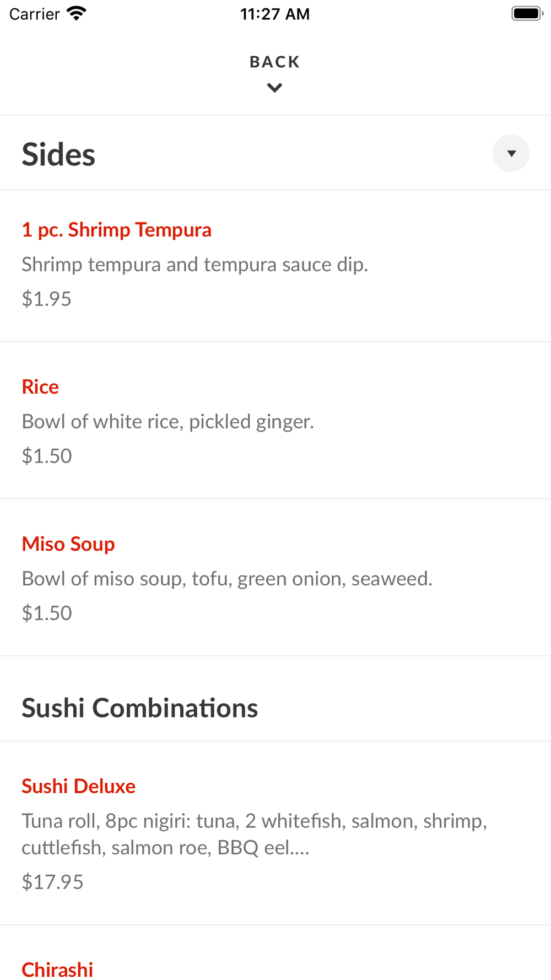Image resolution: width=551 pixels, height=980 pixels.
Task: Tap the Rice description about pickled ginger
Action: 168,422
